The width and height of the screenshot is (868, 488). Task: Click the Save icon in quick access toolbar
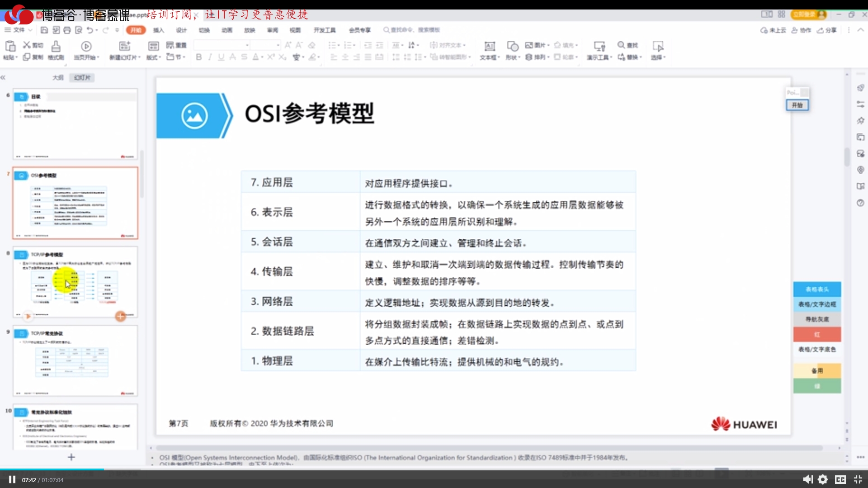pos(44,30)
